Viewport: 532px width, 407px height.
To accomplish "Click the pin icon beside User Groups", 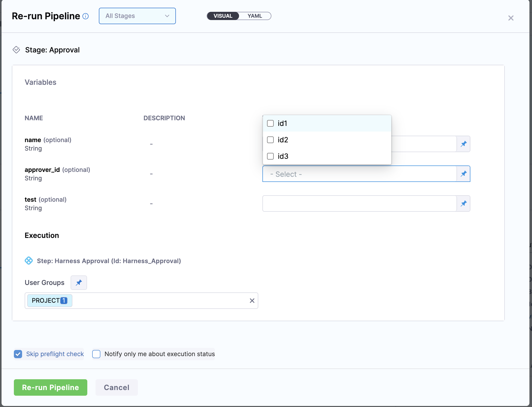I will click(x=79, y=283).
